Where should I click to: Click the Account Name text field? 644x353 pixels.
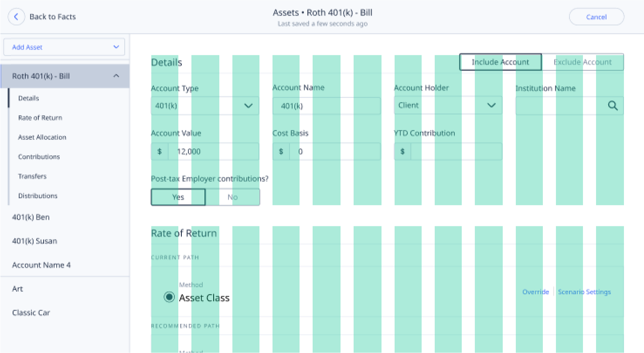pos(326,106)
